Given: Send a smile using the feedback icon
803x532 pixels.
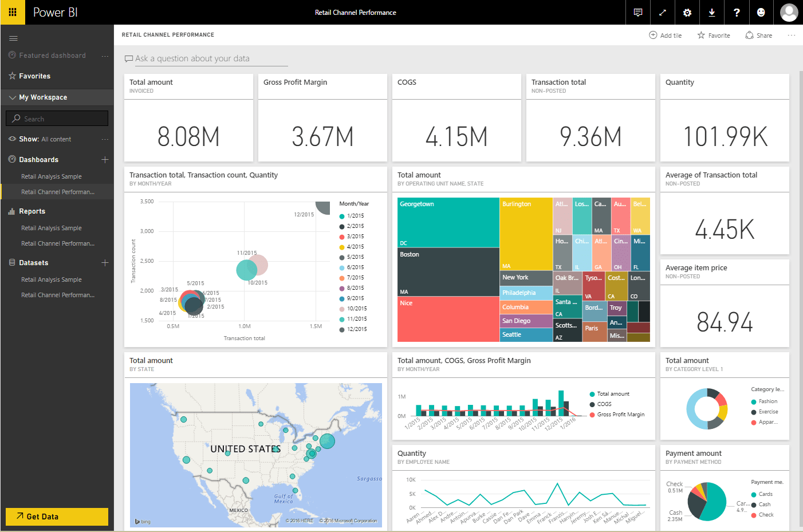Looking at the screenshot, I should tap(761, 12).
